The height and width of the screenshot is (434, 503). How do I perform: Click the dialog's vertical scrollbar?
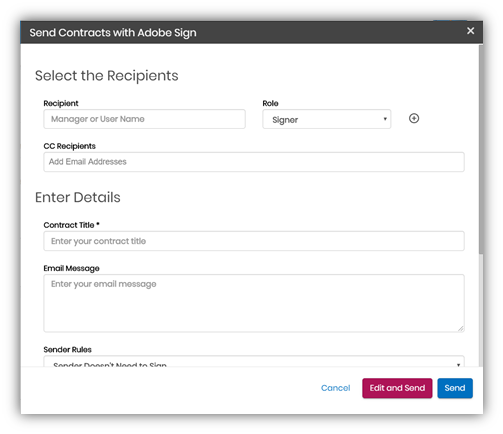tap(481, 149)
